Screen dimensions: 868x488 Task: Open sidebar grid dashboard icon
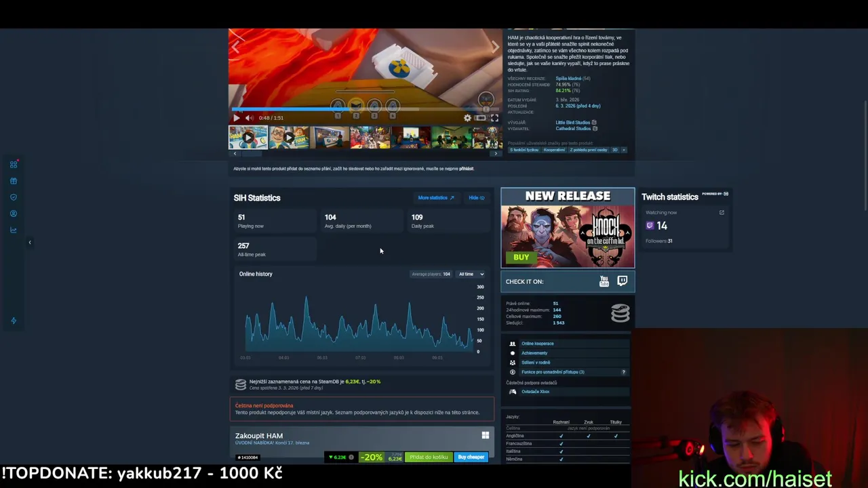point(14,164)
